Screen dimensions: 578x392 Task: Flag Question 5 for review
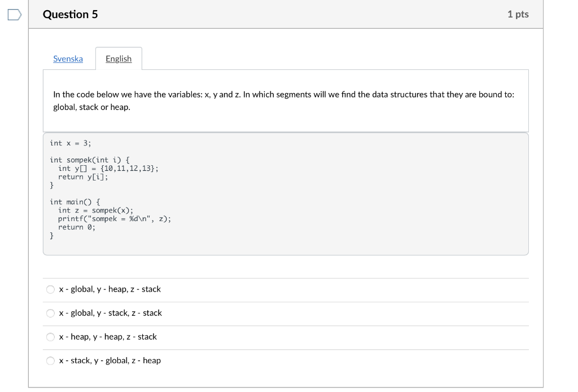pyautogui.click(x=15, y=15)
